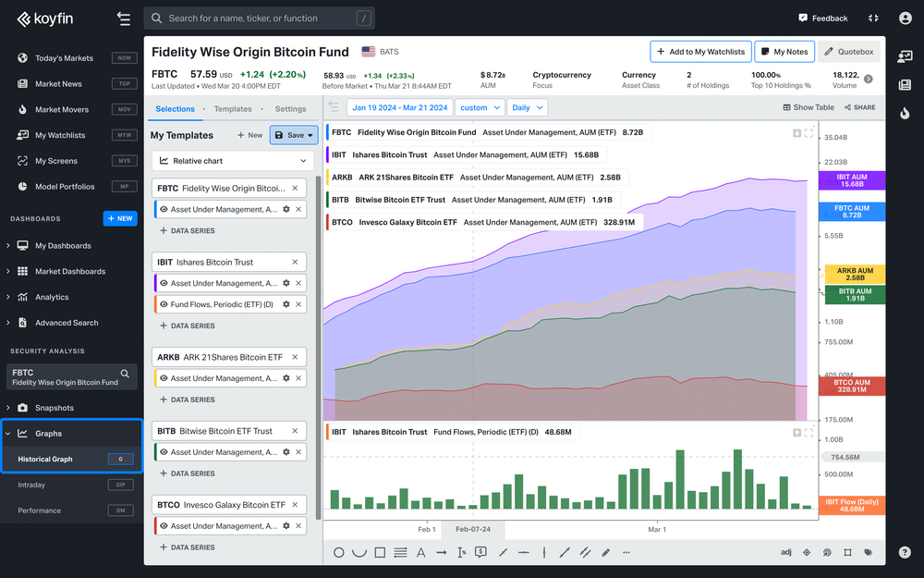Toggle visibility of BITB Asset Under Management series
Screen dimensions: 924x578
point(164,452)
